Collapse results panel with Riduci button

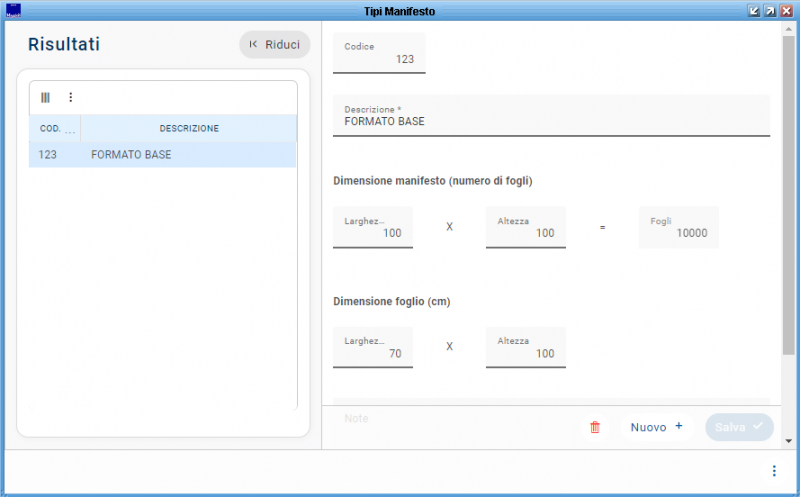click(275, 44)
